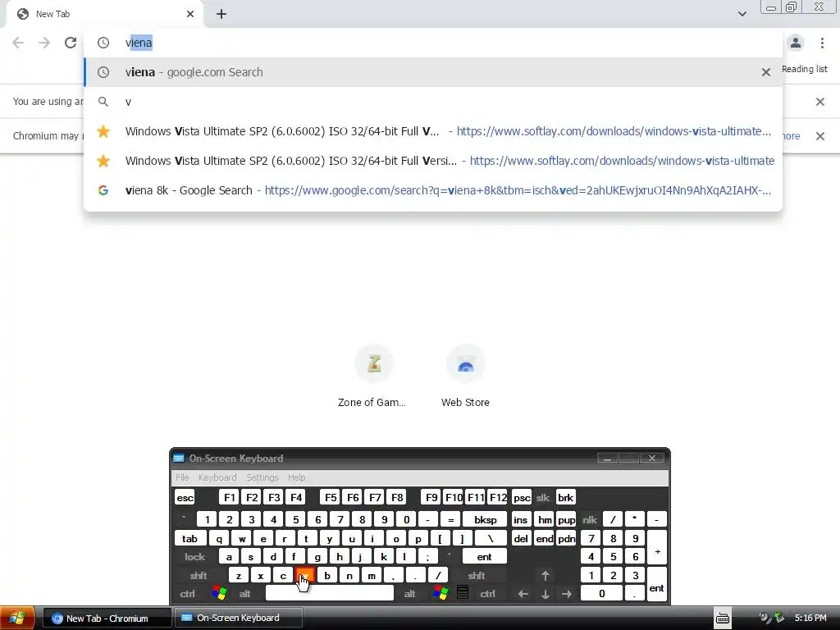
Task: Open the Reading list
Action: pyautogui.click(x=805, y=69)
